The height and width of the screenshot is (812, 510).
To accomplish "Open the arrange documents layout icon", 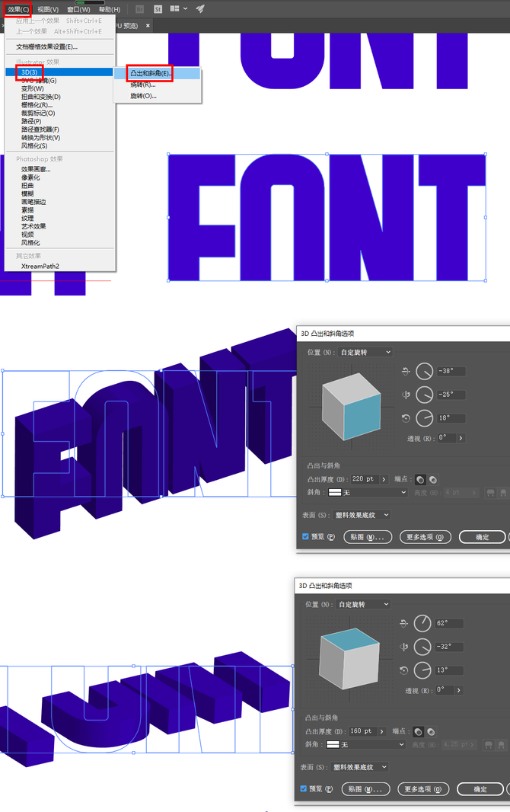I will [175, 9].
